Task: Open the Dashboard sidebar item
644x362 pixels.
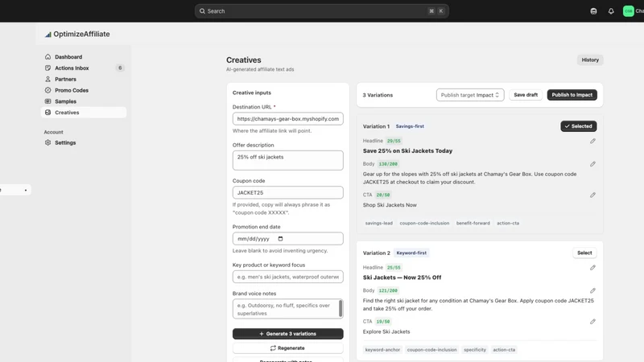Action: pos(84,56)
